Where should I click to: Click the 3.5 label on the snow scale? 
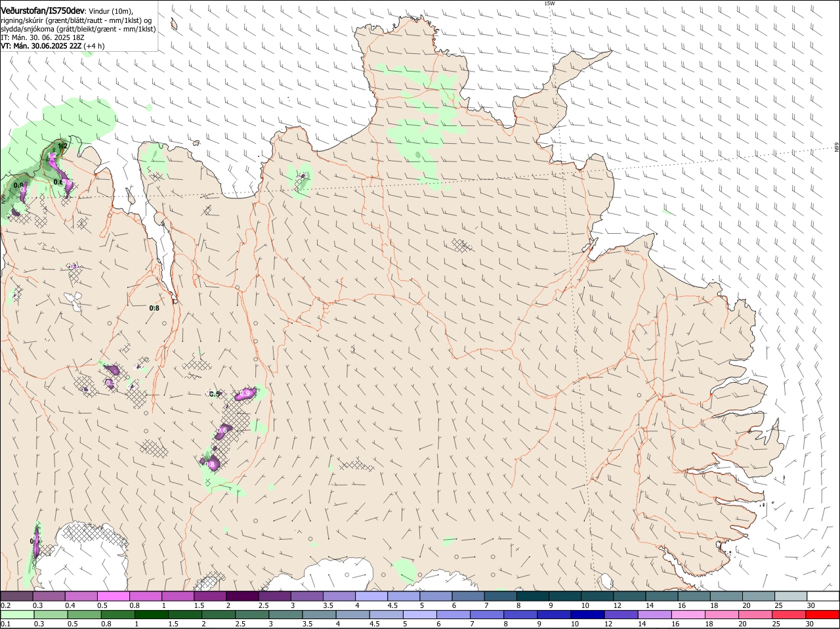329,605
